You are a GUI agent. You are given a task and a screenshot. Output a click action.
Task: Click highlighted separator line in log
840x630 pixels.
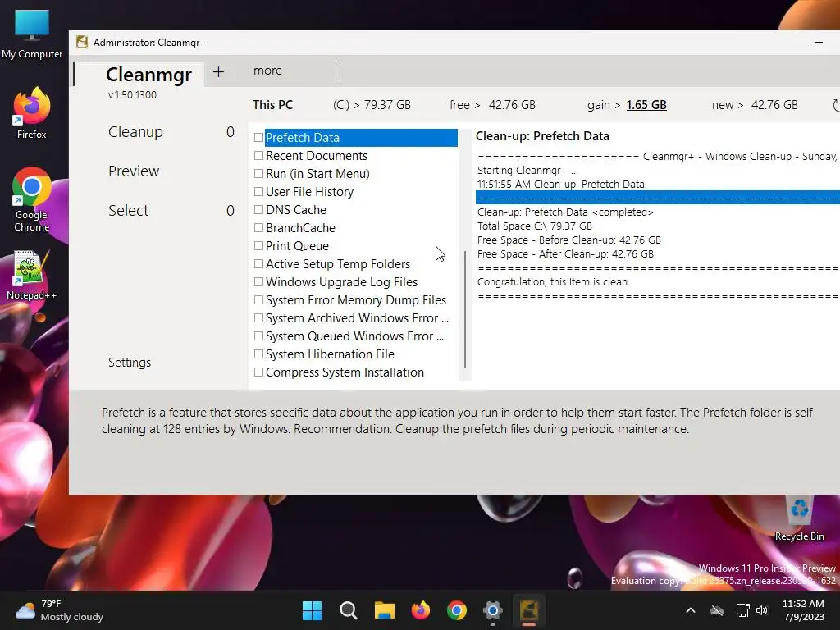coord(658,198)
